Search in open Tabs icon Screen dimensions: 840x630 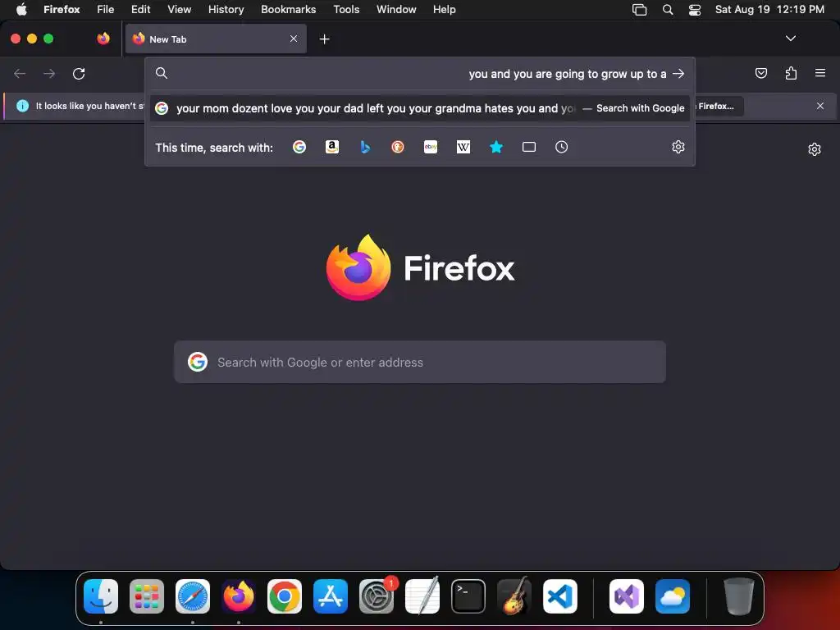click(x=529, y=147)
